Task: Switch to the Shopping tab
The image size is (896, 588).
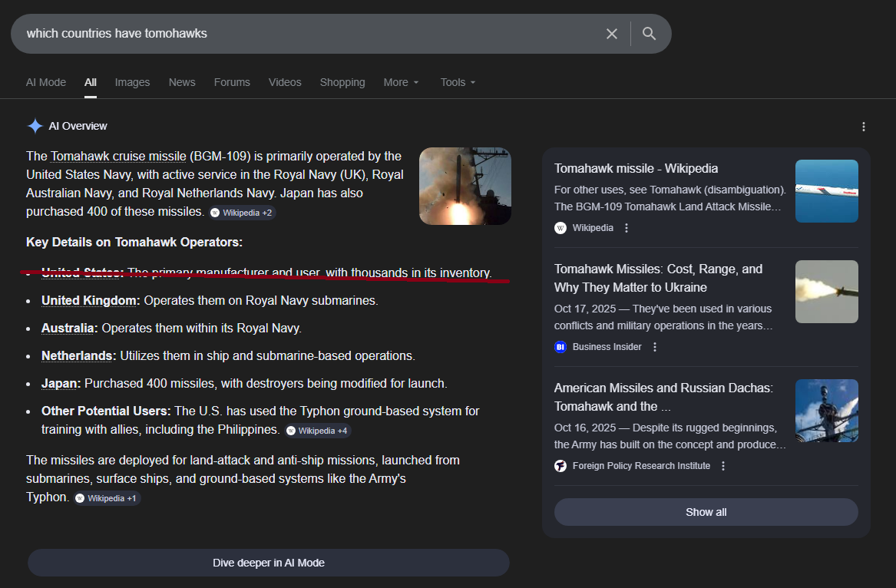Action: click(x=342, y=82)
